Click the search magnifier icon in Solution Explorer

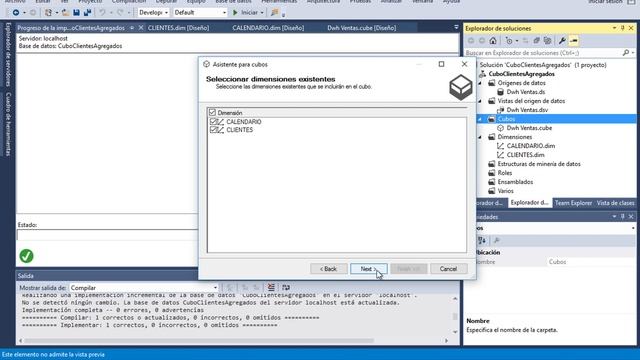pos(626,53)
